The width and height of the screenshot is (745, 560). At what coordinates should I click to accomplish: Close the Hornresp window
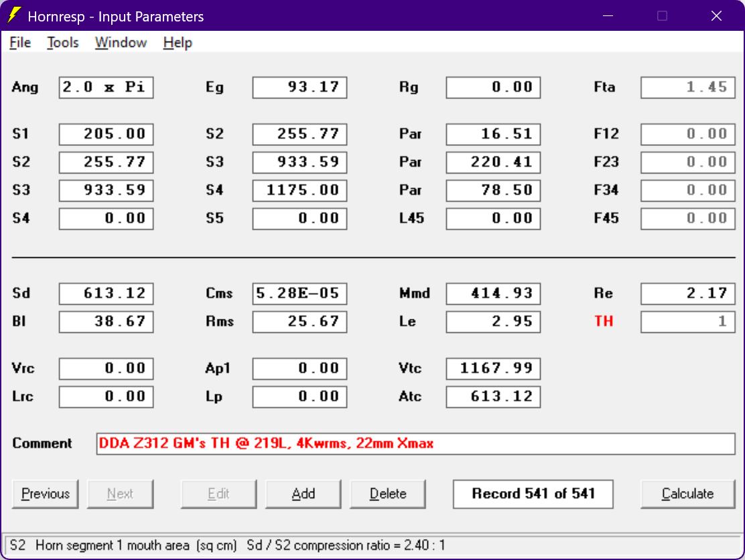click(716, 15)
